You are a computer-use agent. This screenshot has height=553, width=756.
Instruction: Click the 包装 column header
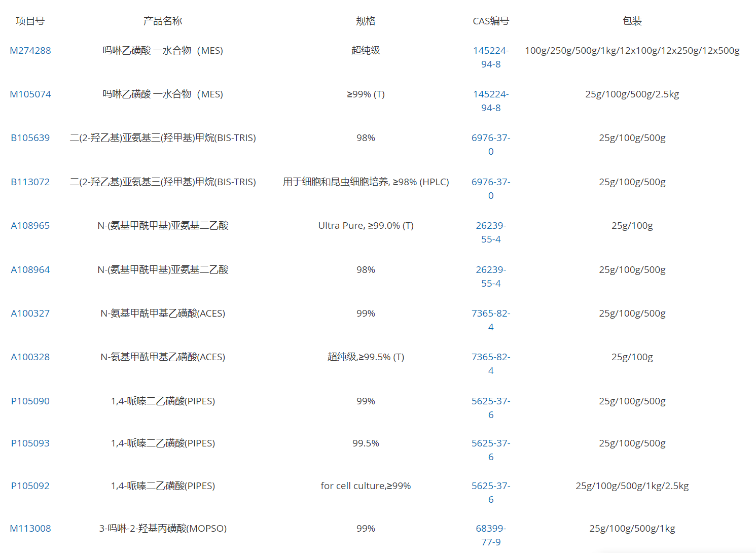(x=632, y=21)
